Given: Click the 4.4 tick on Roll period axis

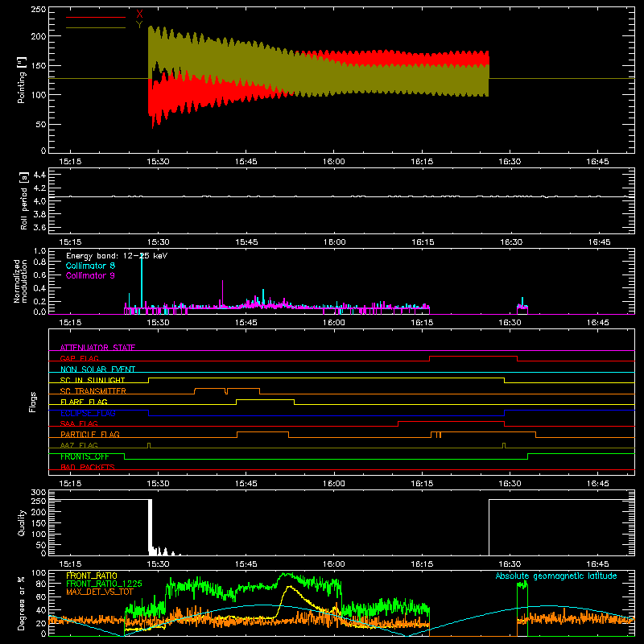Looking at the screenshot, I should click(x=39, y=175).
